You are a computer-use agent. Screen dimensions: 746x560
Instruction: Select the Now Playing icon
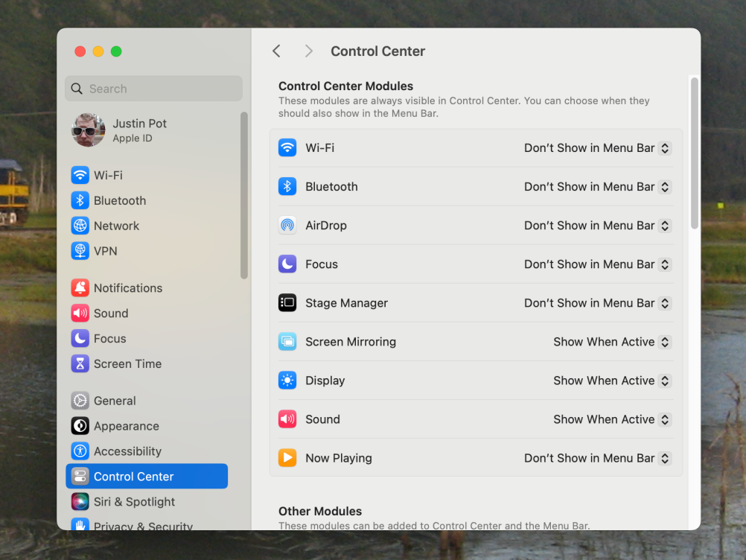click(287, 458)
